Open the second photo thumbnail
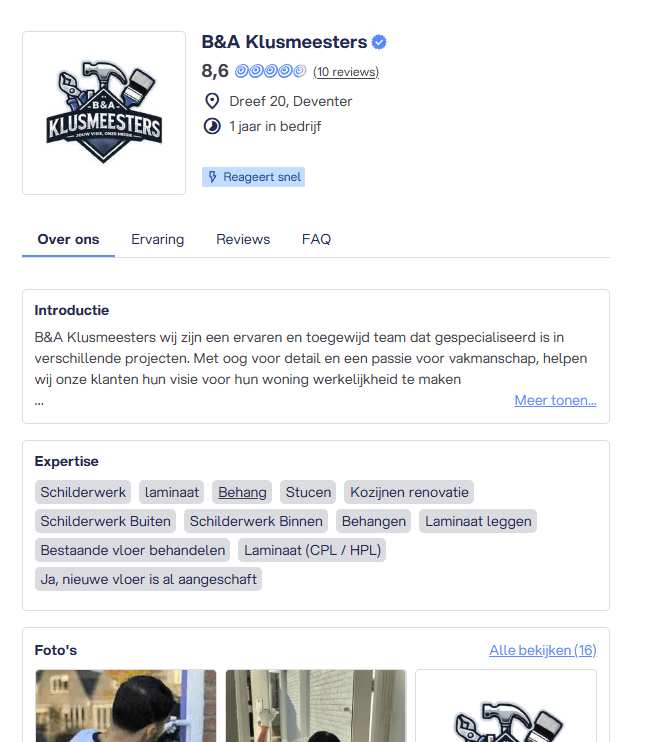 tap(316, 706)
